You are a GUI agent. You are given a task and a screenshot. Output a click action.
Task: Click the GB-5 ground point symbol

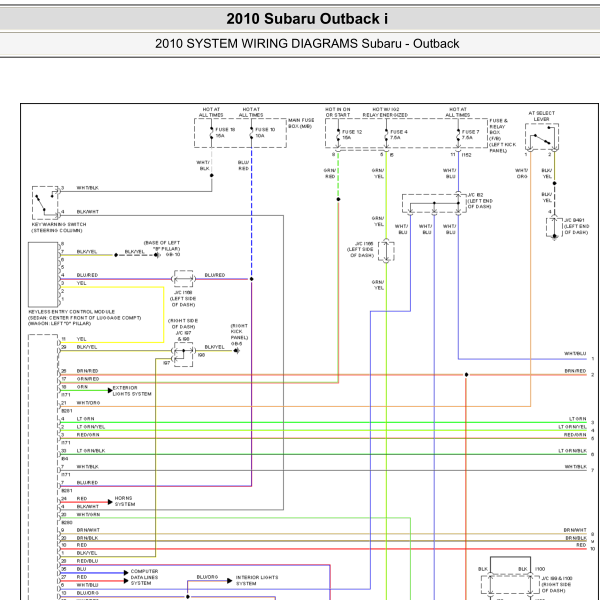[x=237, y=351]
